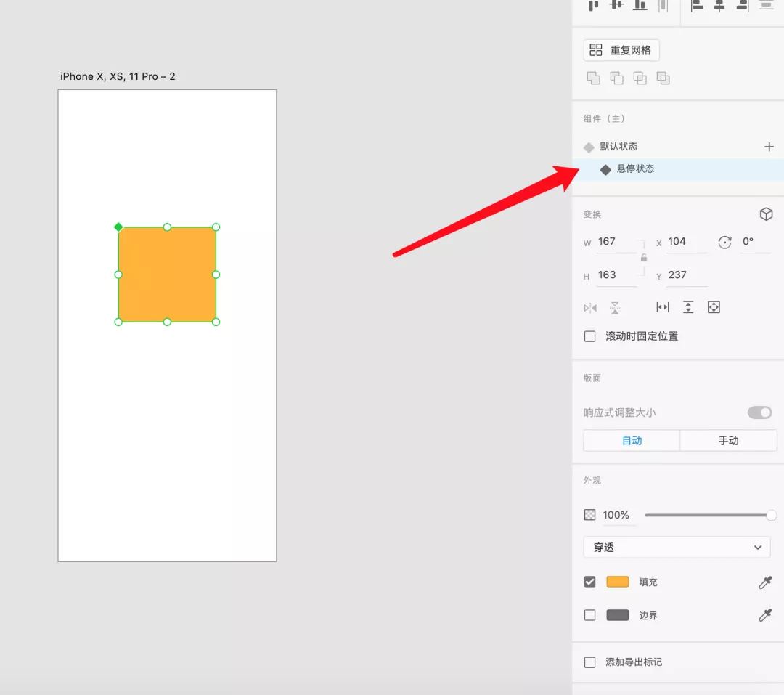Switch to 手动 responsive resize mode

728,441
